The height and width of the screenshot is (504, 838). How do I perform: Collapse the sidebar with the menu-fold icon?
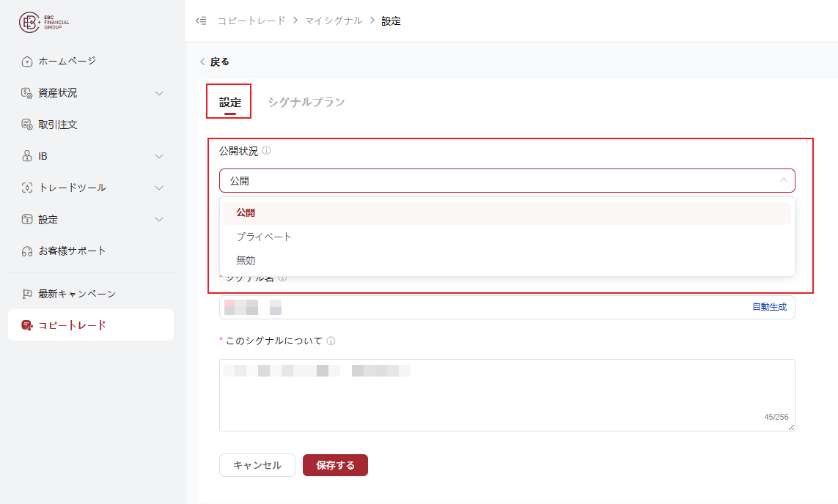point(201,21)
